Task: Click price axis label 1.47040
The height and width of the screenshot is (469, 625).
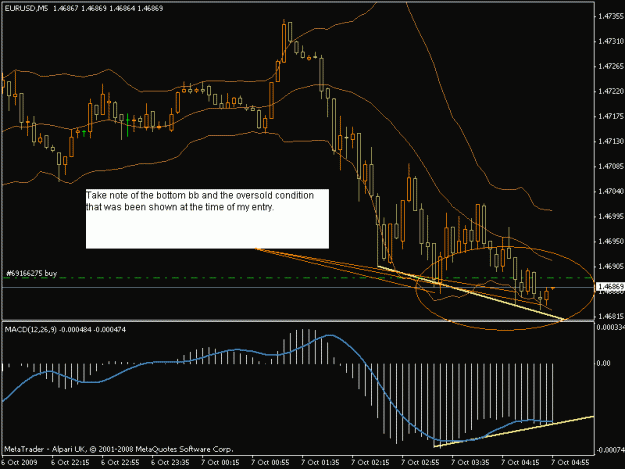Action: coord(611,191)
